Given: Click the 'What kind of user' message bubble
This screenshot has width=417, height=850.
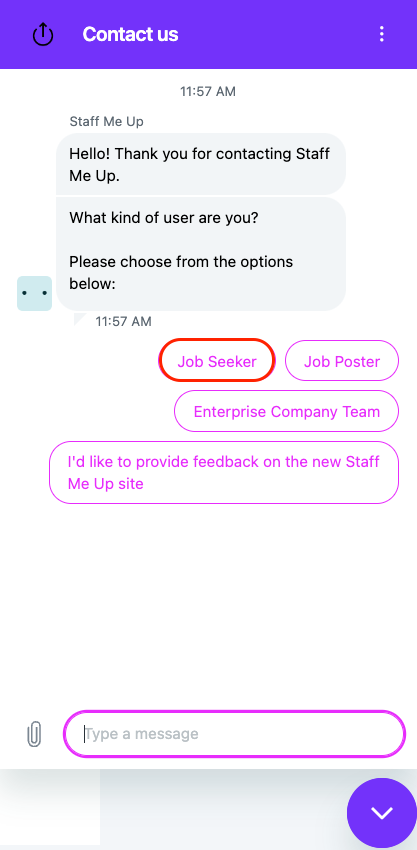Looking at the screenshot, I should pos(201,254).
